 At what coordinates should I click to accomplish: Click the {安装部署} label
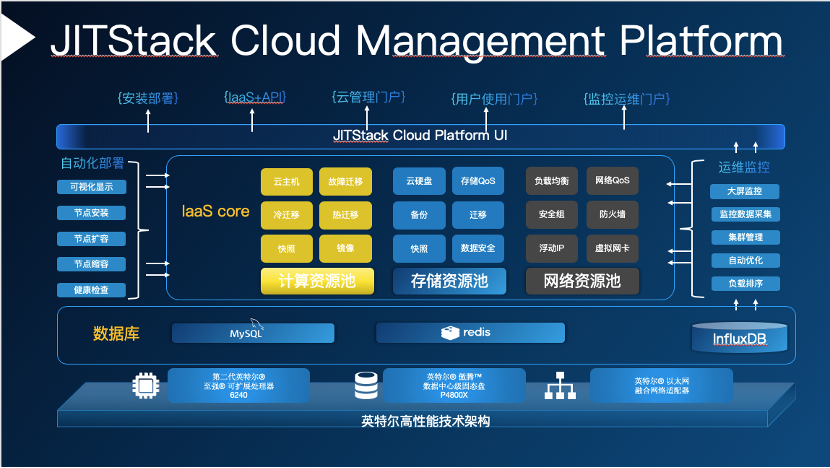pyautogui.click(x=148, y=98)
